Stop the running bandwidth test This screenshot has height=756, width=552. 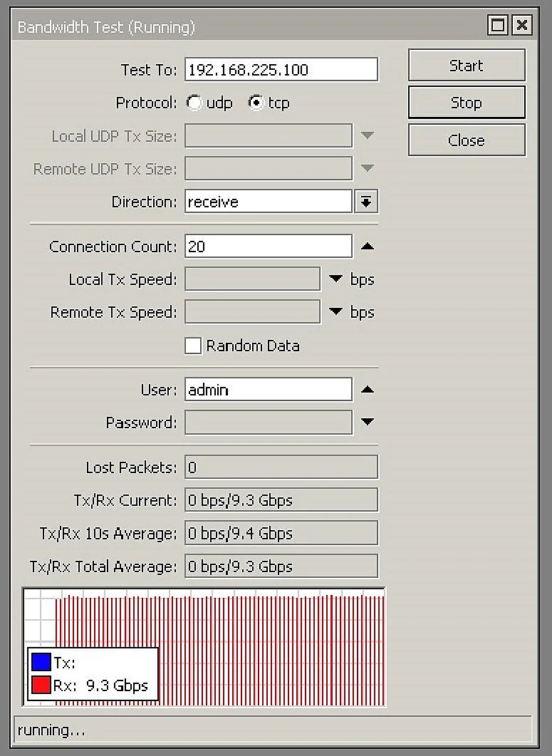[467, 103]
